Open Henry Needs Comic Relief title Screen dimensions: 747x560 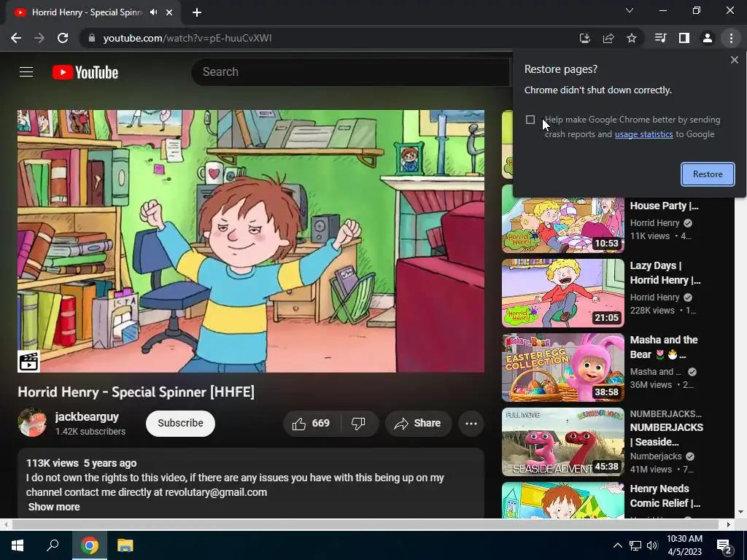(665, 496)
